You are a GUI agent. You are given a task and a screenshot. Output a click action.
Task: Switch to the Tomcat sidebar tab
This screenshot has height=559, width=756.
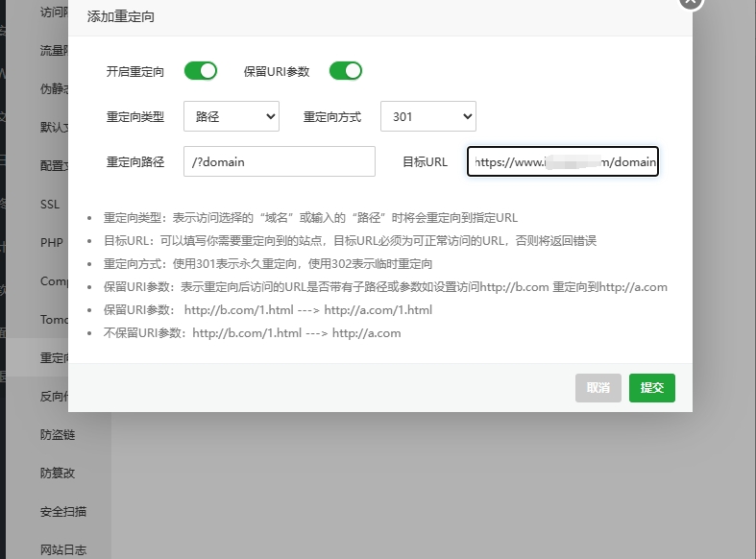tap(52, 319)
